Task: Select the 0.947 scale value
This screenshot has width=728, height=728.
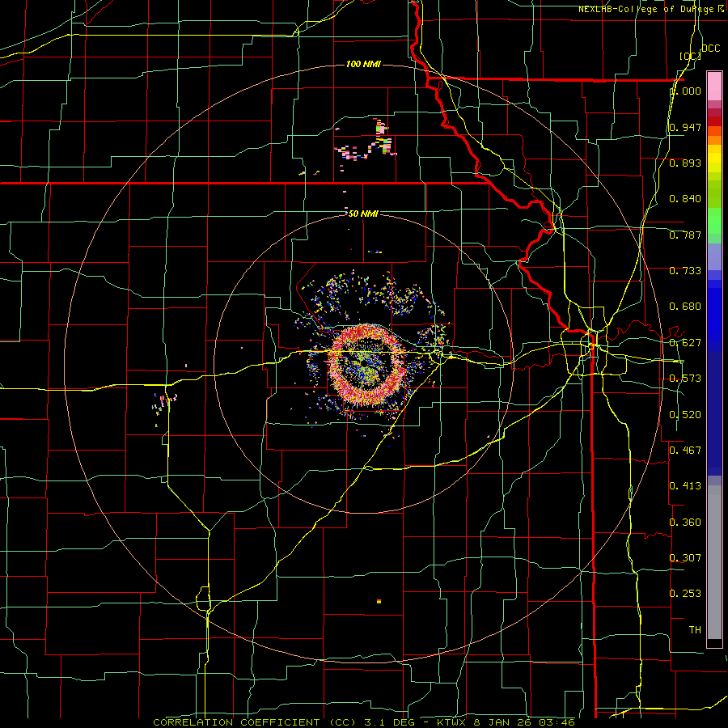Action: click(x=685, y=127)
